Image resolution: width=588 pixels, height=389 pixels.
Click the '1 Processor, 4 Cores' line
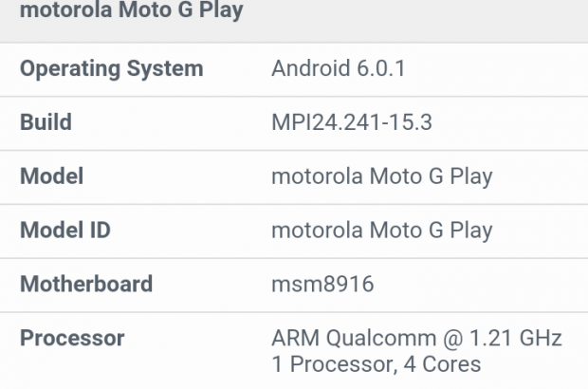coord(376,364)
